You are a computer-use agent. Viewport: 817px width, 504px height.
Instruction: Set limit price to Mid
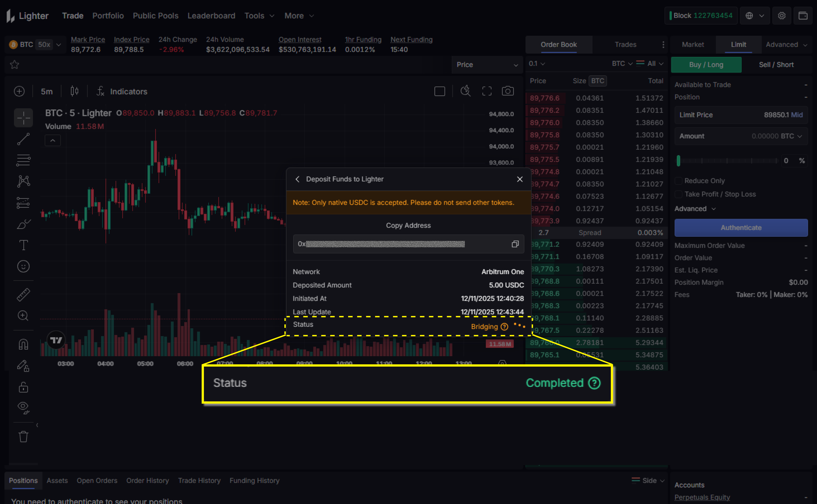(x=797, y=115)
